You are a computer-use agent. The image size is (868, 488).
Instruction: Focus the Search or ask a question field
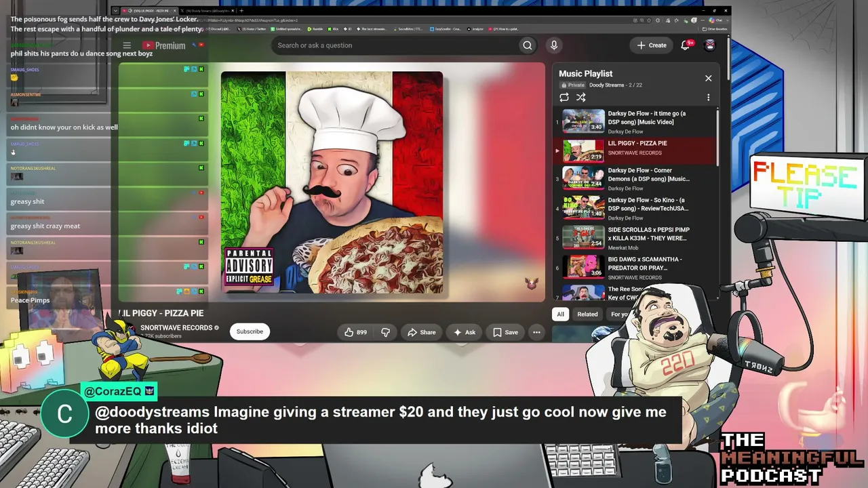[x=395, y=45]
